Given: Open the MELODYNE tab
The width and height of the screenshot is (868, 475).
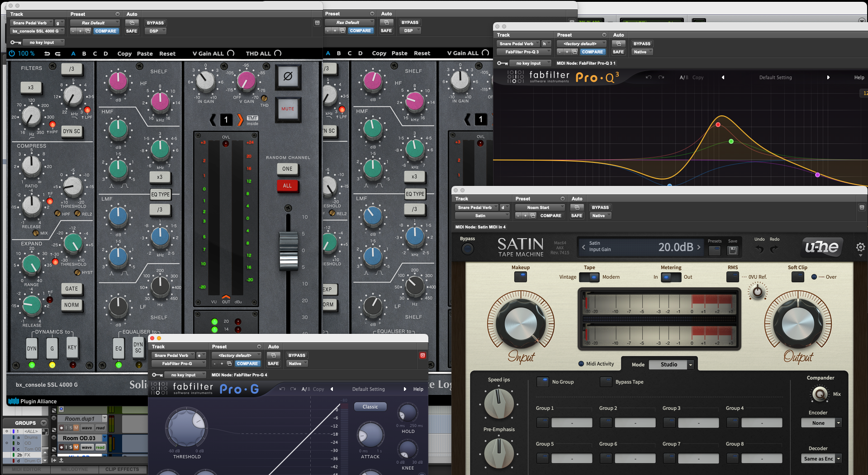Looking at the screenshot, I should [75, 470].
